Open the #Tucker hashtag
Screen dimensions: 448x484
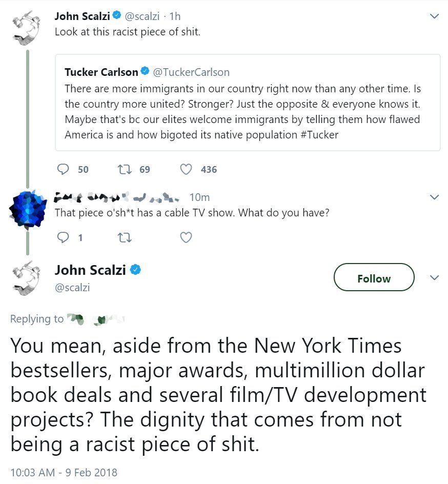click(320, 135)
